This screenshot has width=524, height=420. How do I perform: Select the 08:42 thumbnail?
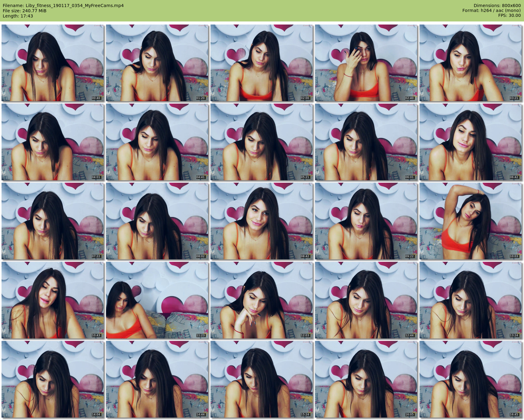coord(262,221)
